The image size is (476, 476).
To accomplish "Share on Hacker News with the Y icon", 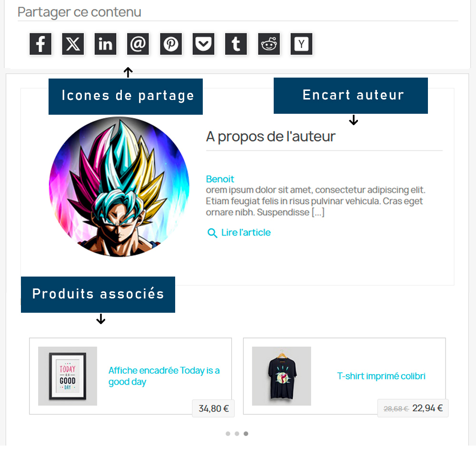I will click(x=301, y=44).
